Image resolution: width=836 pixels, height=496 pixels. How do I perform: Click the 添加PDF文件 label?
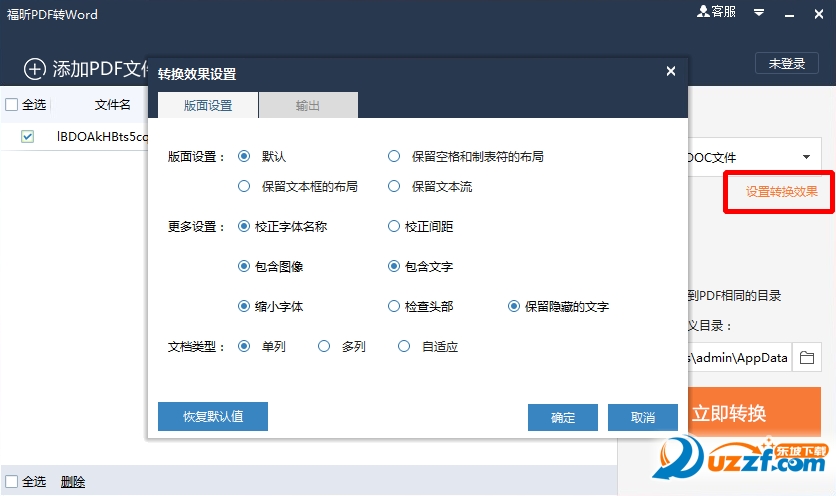[100, 69]
